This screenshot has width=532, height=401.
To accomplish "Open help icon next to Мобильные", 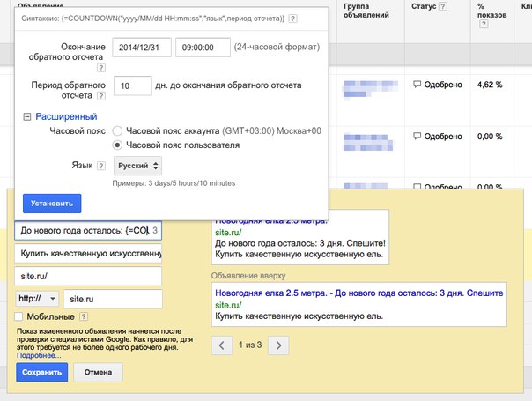I will coord(84,316).
